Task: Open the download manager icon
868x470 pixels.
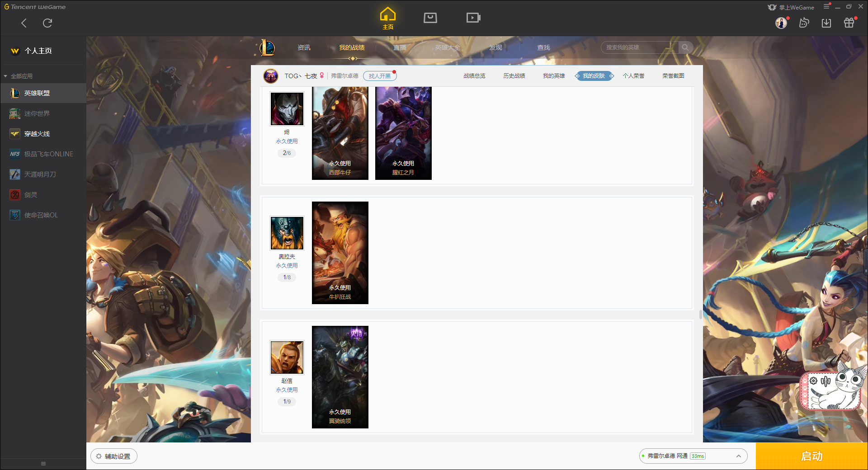Action: (826, 23)
